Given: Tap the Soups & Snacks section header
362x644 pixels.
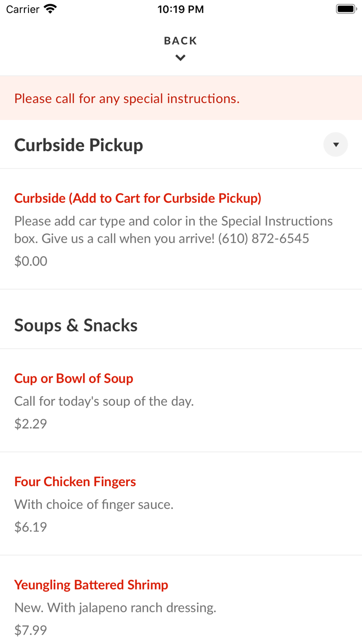Looking at the screenshot, I should pyautogui.click(x=76, y=325).
